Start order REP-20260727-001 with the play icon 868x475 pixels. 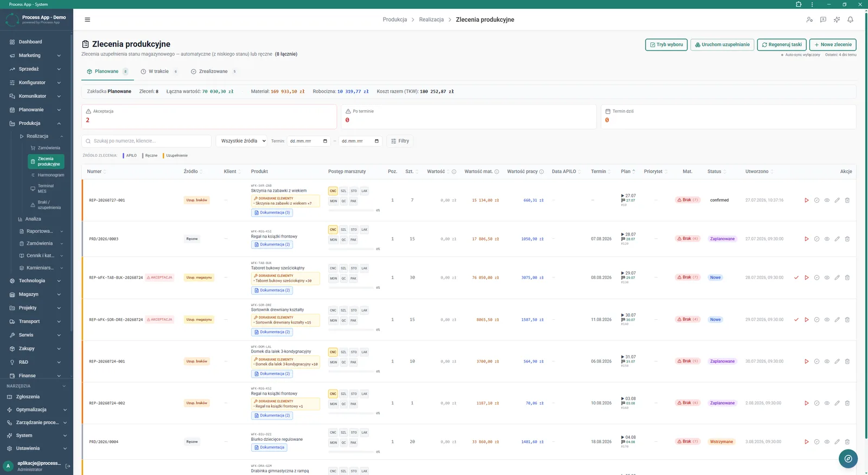[x=806, y=200]
